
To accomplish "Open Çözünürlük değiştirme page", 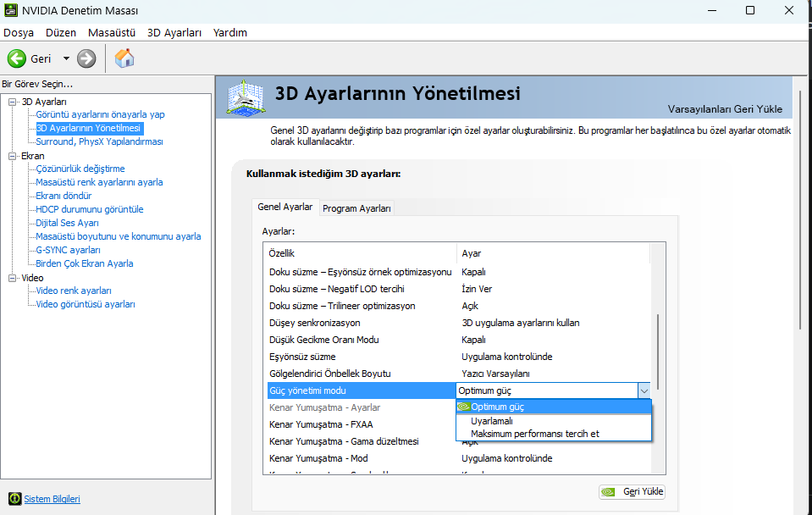I will point(80,169).
